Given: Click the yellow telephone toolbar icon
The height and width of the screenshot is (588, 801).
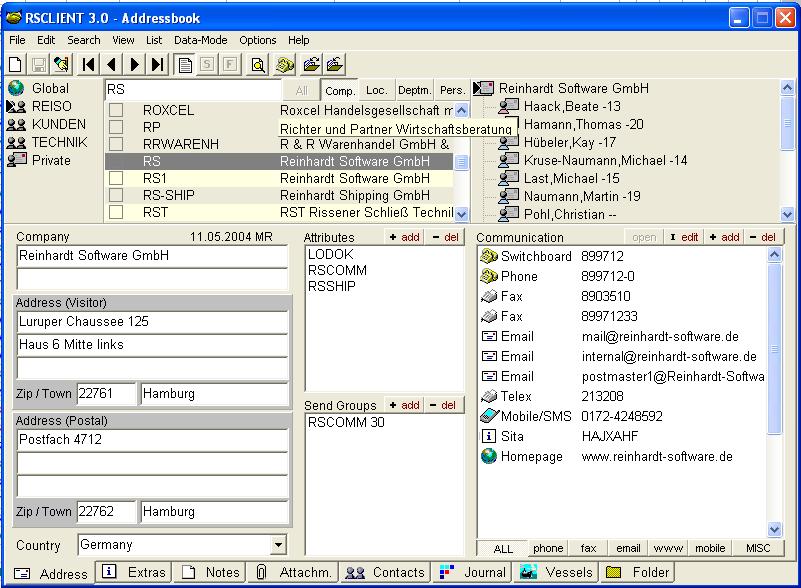Looking at the screenshot, I should point(285,65).
